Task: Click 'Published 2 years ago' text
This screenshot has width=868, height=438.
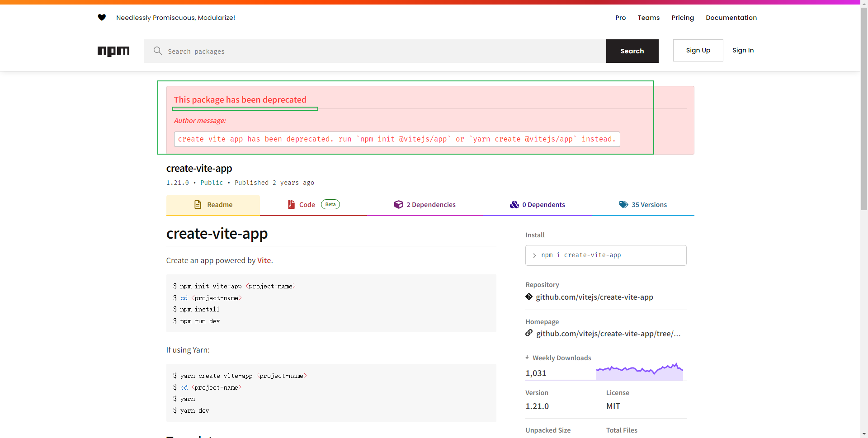Action: coord(274,183)
